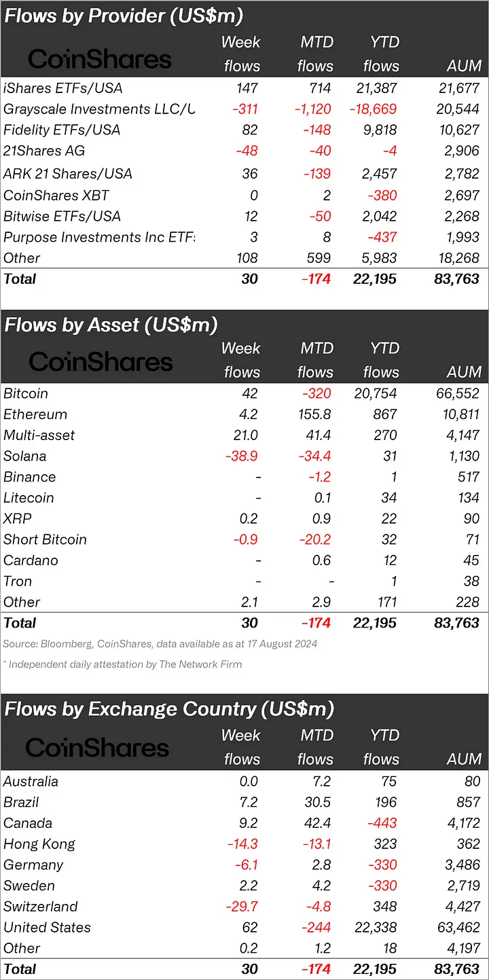The image size is (489, 980).
Task: Click the CoinShares logo in Flows by Asset
Action: pos(101,361)
